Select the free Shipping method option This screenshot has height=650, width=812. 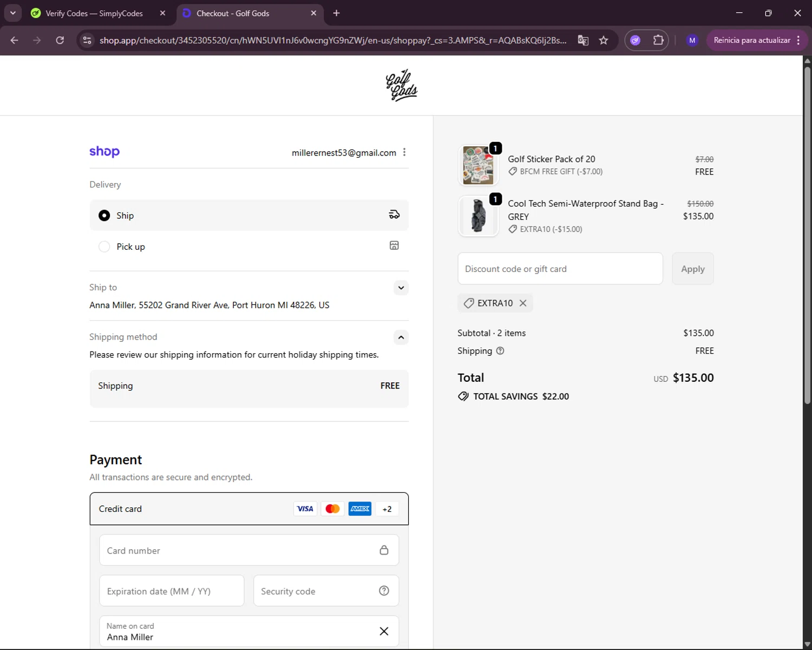249,389
